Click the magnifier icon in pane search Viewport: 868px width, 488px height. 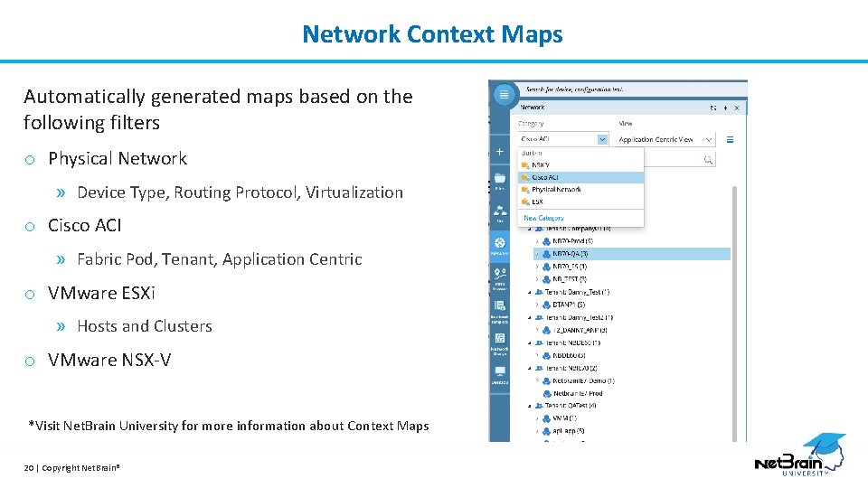click(707, 160)
